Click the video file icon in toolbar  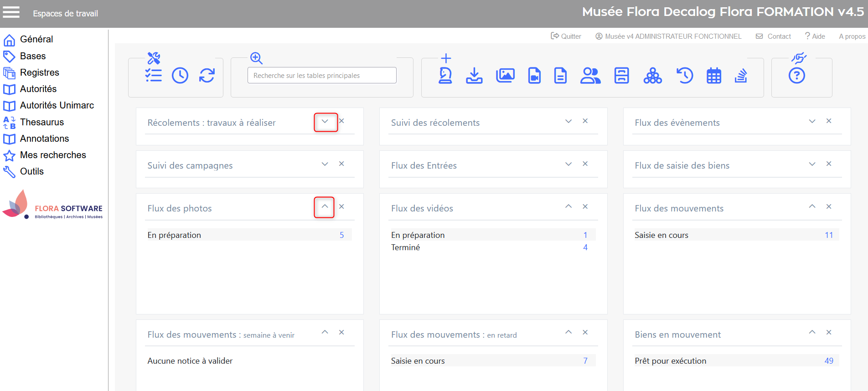click(x=534, y=76)
